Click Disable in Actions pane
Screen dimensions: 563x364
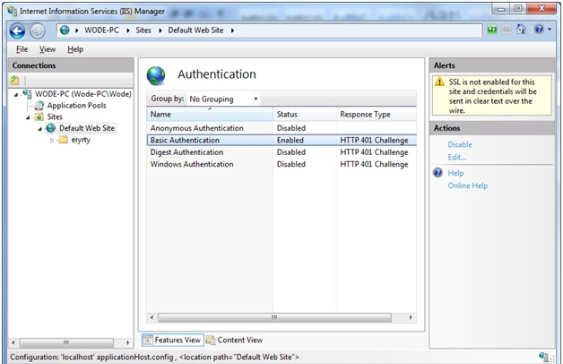pos(460,145)
